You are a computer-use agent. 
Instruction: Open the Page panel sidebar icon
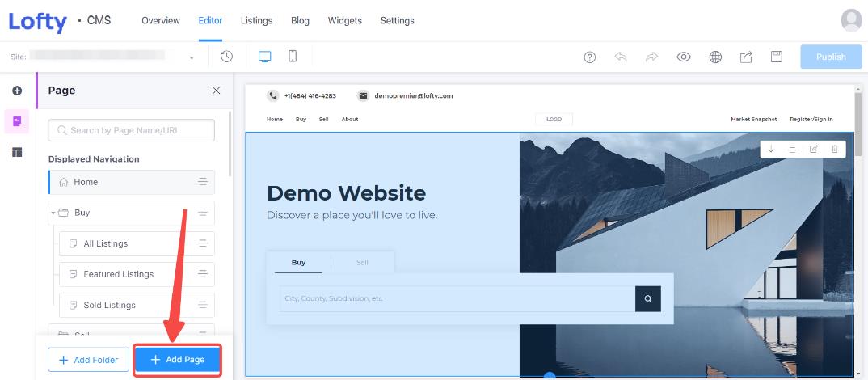click(x=17, y=121)
